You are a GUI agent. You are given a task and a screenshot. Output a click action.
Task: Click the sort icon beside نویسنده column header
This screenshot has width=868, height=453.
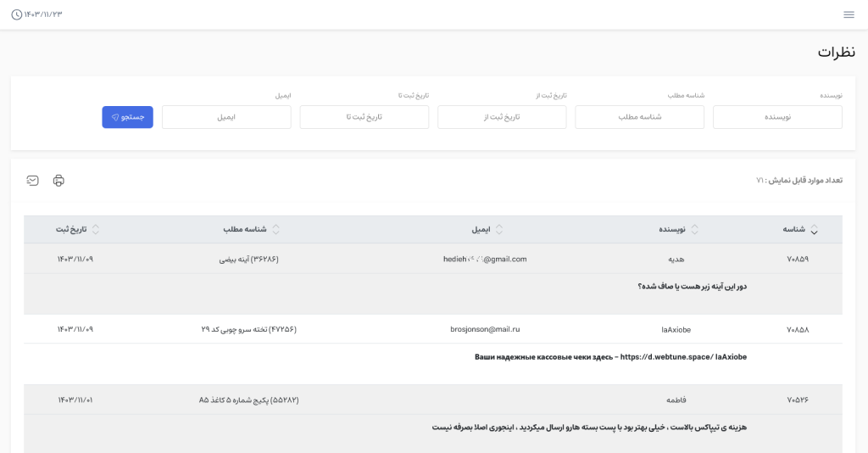click(x=695, y=230)
